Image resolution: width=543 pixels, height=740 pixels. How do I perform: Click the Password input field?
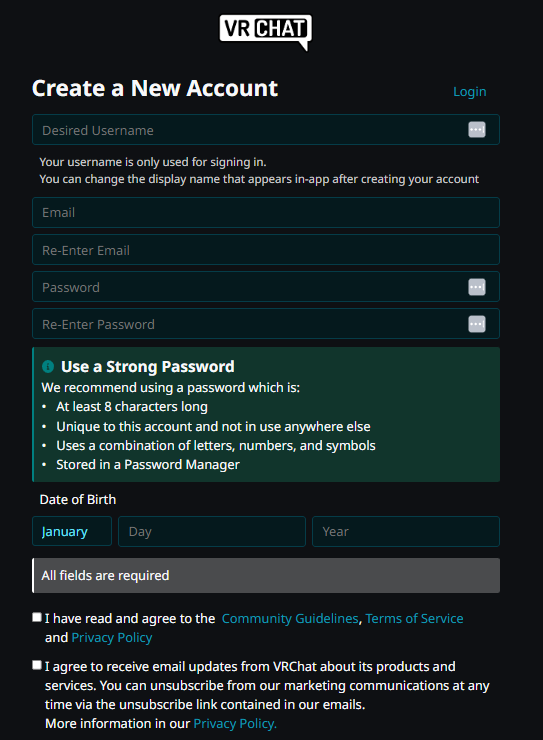point(266,286)
